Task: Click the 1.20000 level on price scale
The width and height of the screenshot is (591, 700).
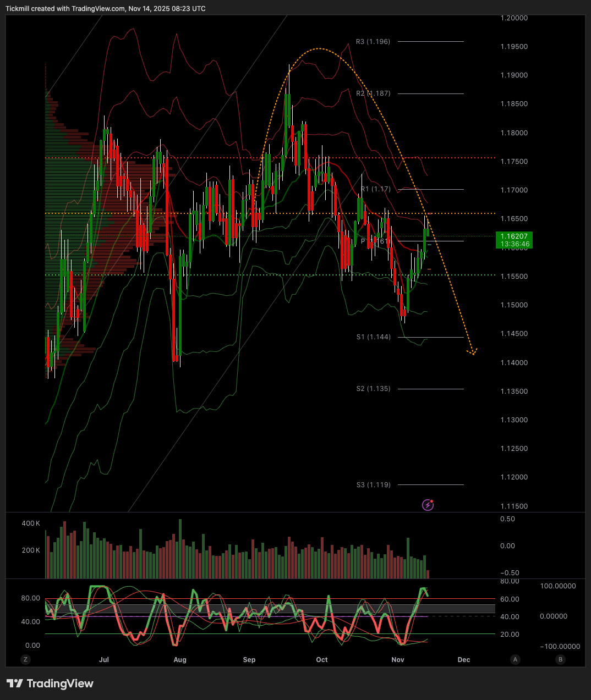Action: click(x=514, y=18)
